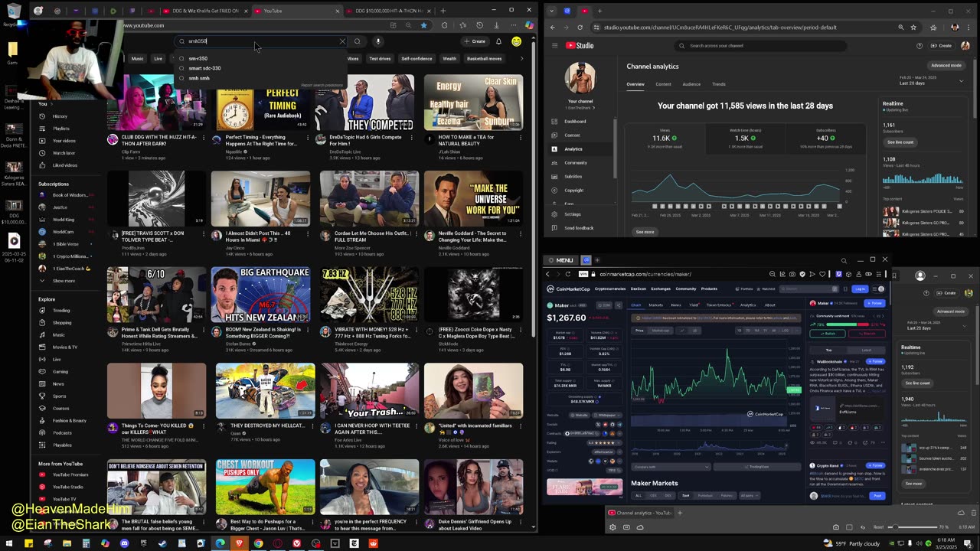
Task: Click the help icon in YouTube Studio
Action: pos(920,45)
